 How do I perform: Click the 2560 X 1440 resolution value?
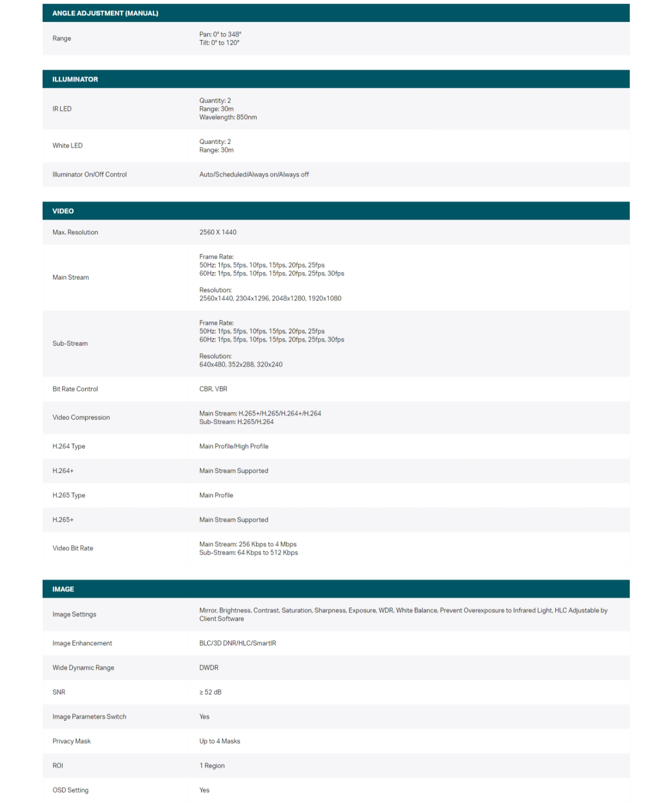pyautogui.click(x=218, y=233)
